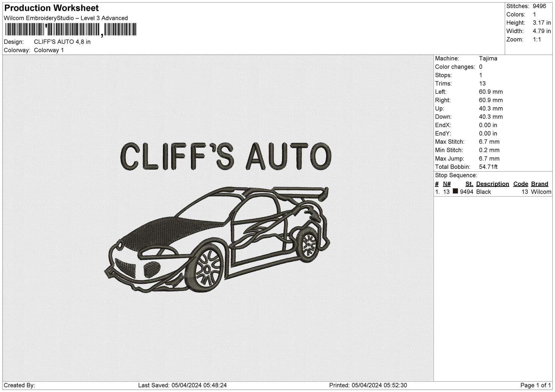555x392 pixels.
Task: Select the Machine value Tajima
Action: click(x=488, y=58)
